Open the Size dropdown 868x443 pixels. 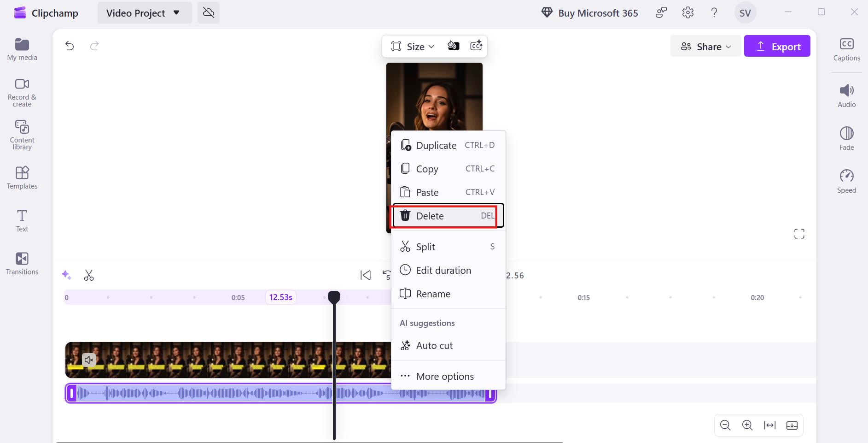(413, 46)
